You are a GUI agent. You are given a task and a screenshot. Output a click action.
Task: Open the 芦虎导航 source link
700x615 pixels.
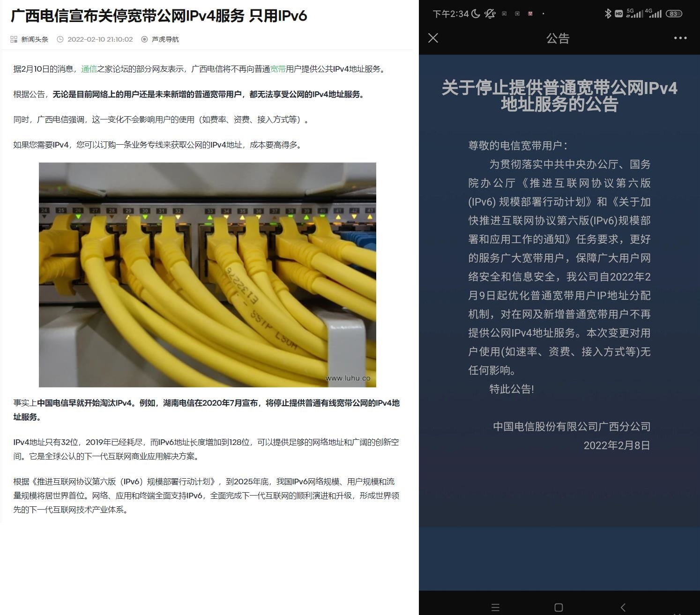click(x=165, y=39)
